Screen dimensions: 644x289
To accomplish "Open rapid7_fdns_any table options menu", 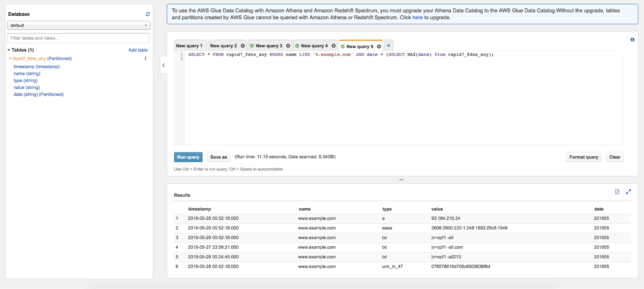I will tap(145, 58).
